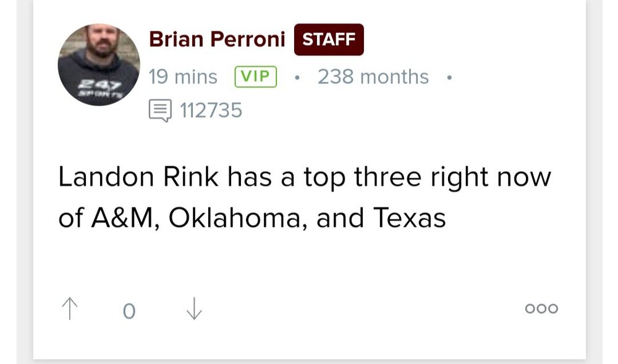Click the 238 months membership text
Screen dimensions: 618x364
tap(373, 77)
